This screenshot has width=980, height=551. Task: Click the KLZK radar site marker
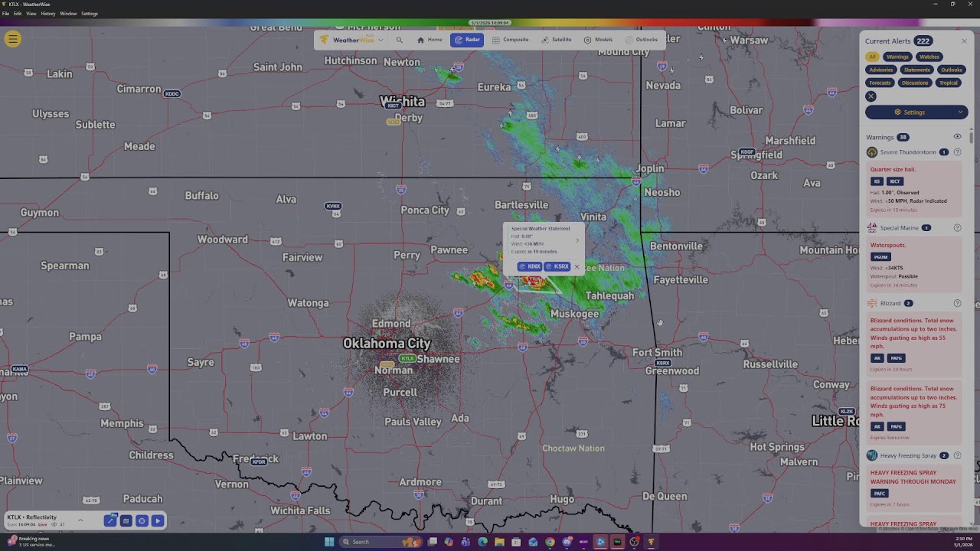point(846,412)
